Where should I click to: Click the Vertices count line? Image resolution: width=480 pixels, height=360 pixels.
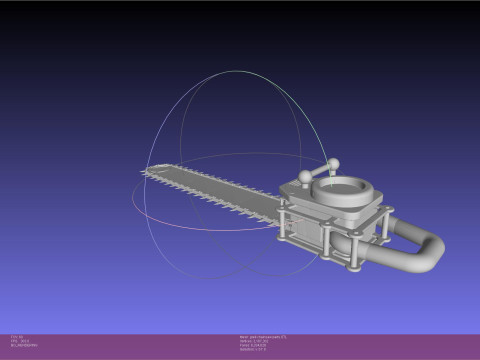255,341
